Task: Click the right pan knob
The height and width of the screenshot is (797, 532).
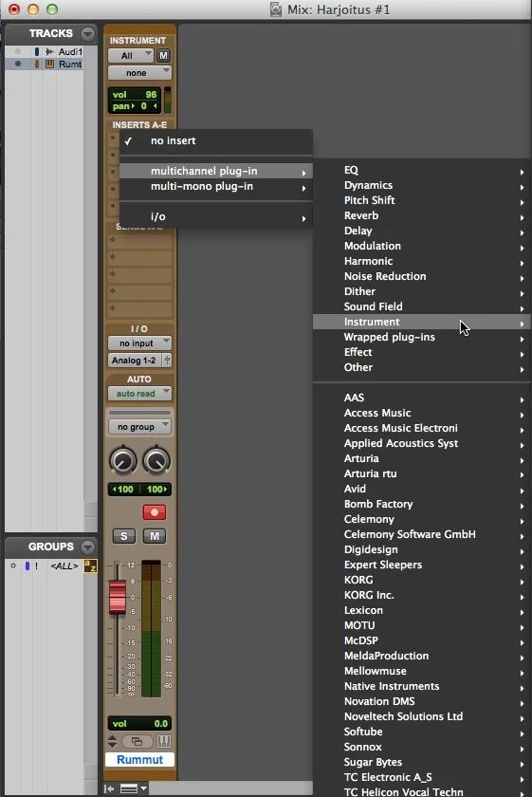Action: coord(156,460)
